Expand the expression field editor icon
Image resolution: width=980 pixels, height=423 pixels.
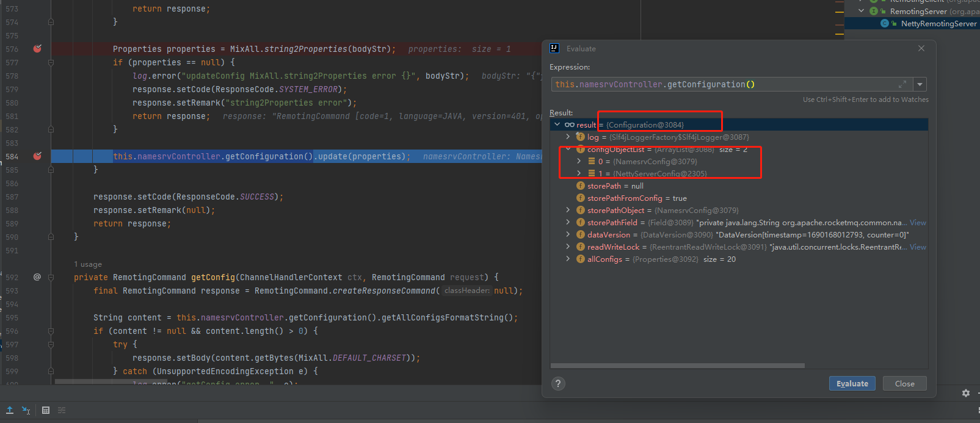pos(902,84)
